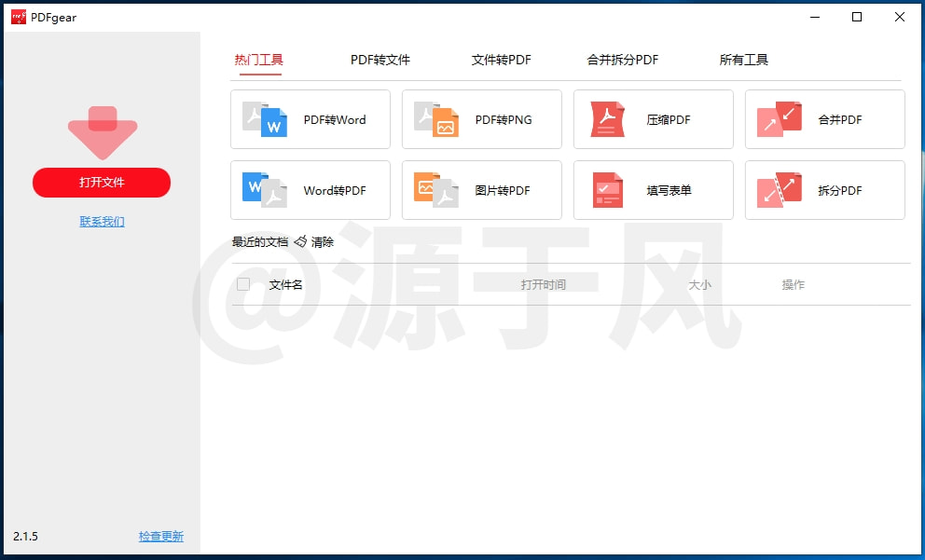Click the PDF转PNG tool icon

tap(436, 119)
